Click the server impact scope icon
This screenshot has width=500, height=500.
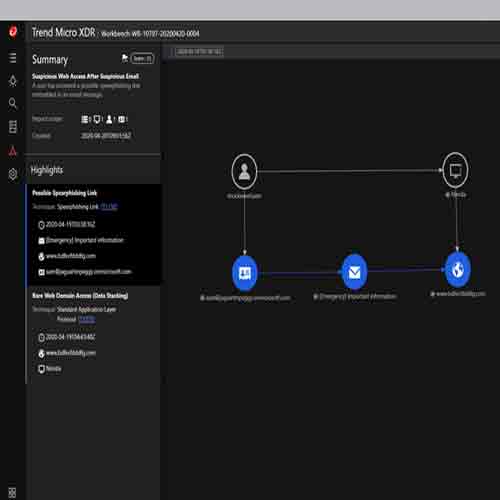coord(85,119)
